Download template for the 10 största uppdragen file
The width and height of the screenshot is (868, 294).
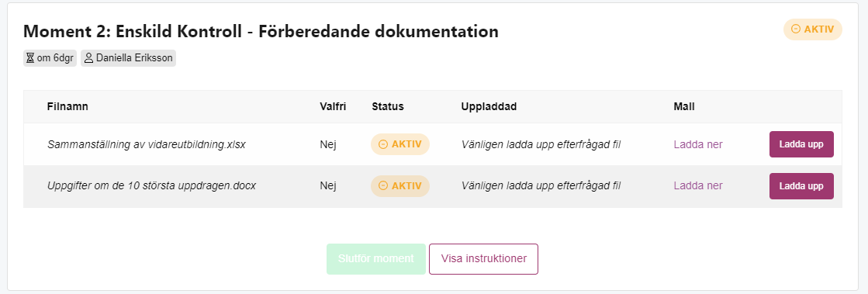coord(698,186)
